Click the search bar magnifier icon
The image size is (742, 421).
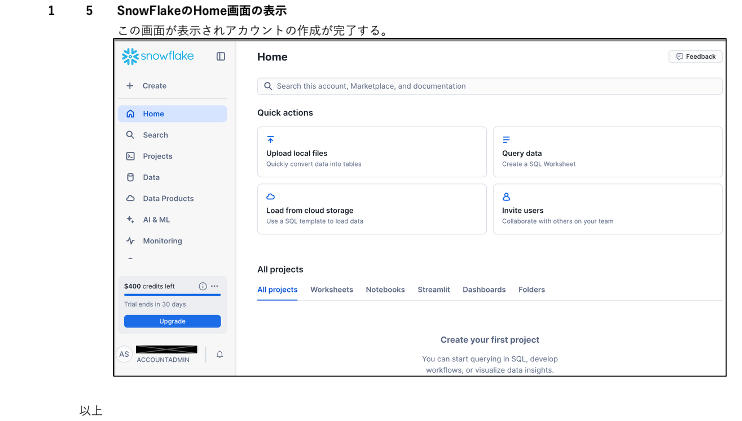(268, 86)
